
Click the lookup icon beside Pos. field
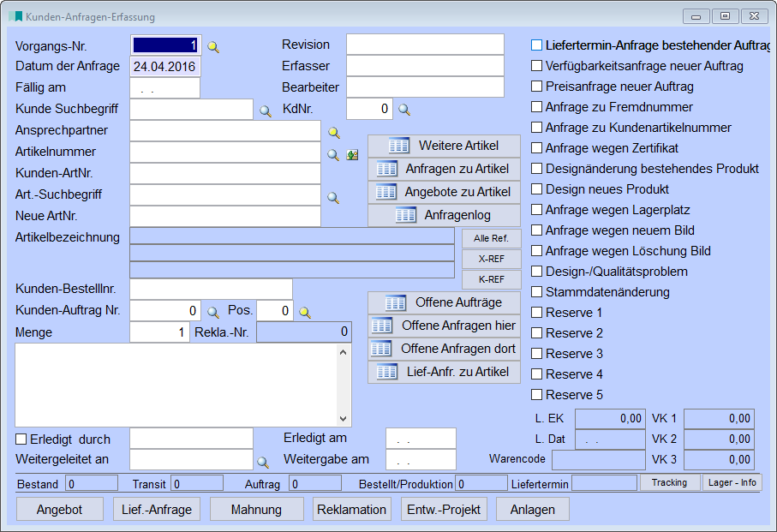pyautogui.click(x=304, y=312)
